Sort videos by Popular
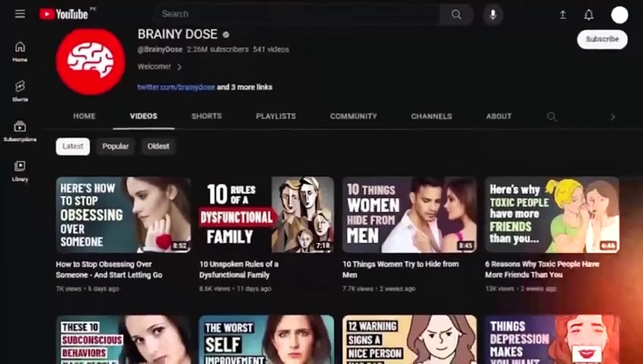This screenshot has height=364, width=643. point(115,146)
